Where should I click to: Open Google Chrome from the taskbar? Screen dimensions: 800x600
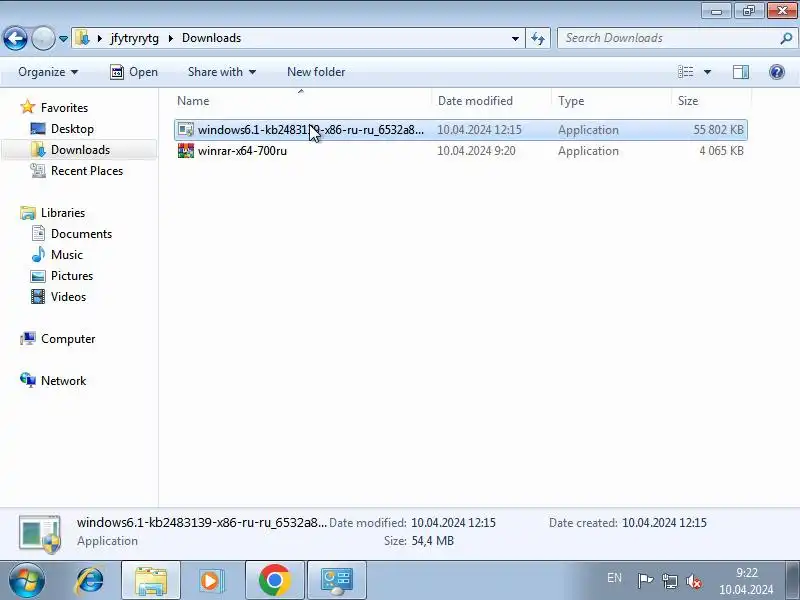pos(274,580)
